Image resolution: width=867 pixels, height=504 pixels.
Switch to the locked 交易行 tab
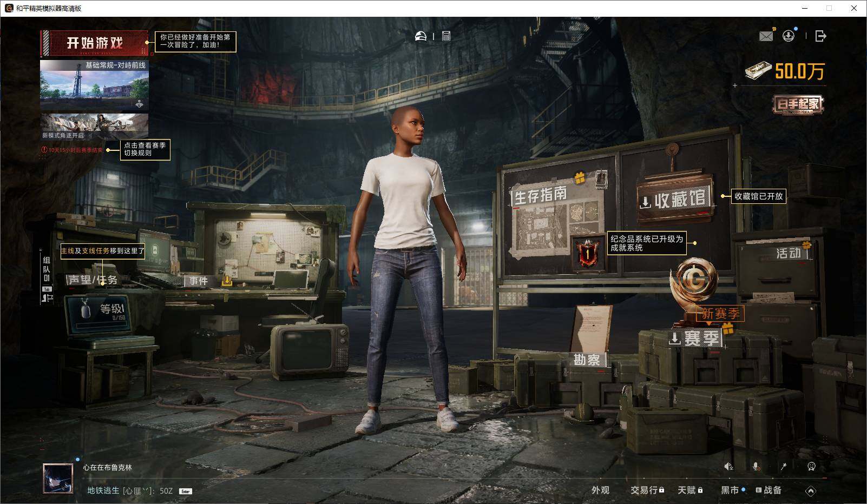coord(647,490)
